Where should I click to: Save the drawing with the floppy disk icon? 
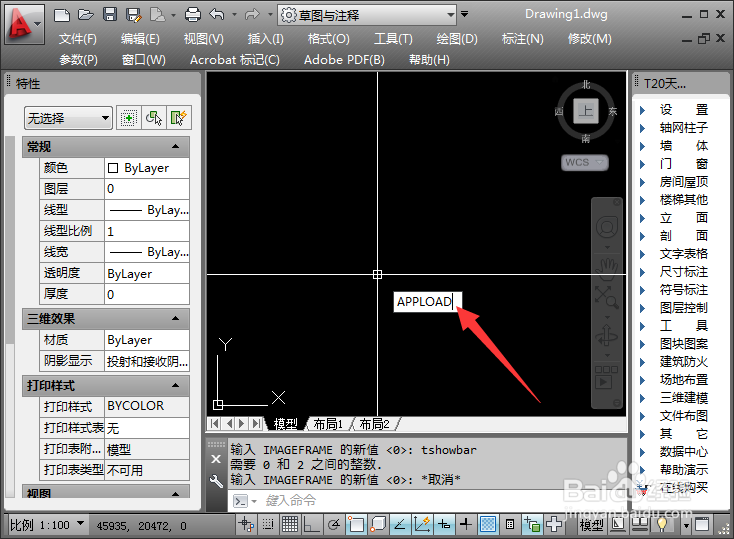pyautogui.click(x=110, y=15)
